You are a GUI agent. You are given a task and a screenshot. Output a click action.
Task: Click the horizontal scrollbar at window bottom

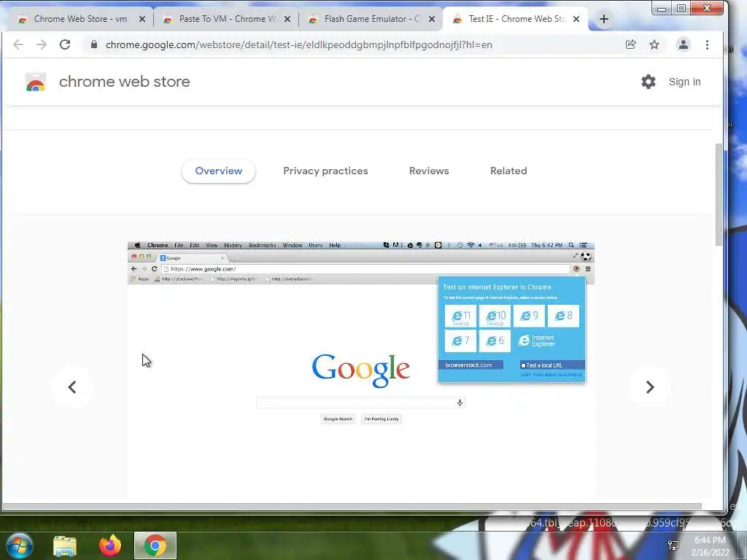[352, 507]
